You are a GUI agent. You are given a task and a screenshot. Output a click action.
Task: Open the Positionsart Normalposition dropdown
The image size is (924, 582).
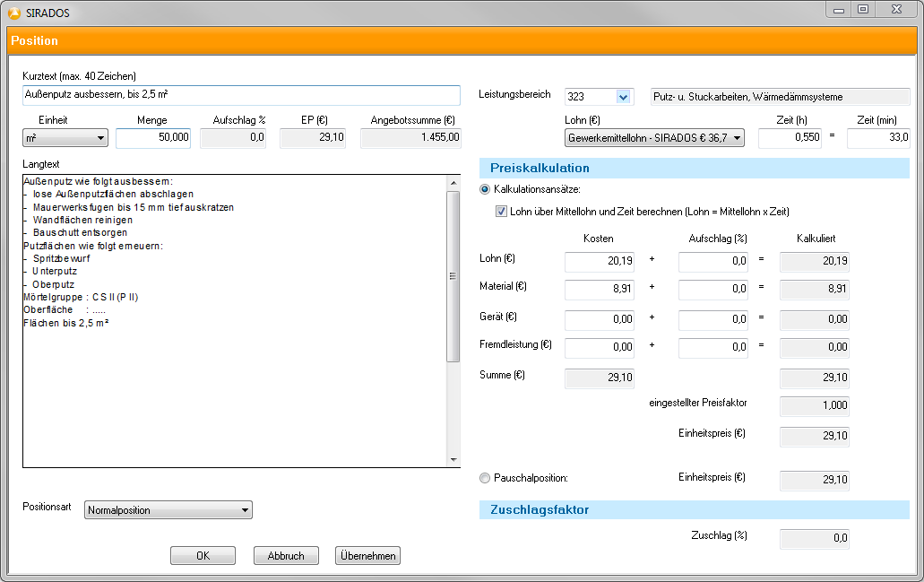coord(168,510)
